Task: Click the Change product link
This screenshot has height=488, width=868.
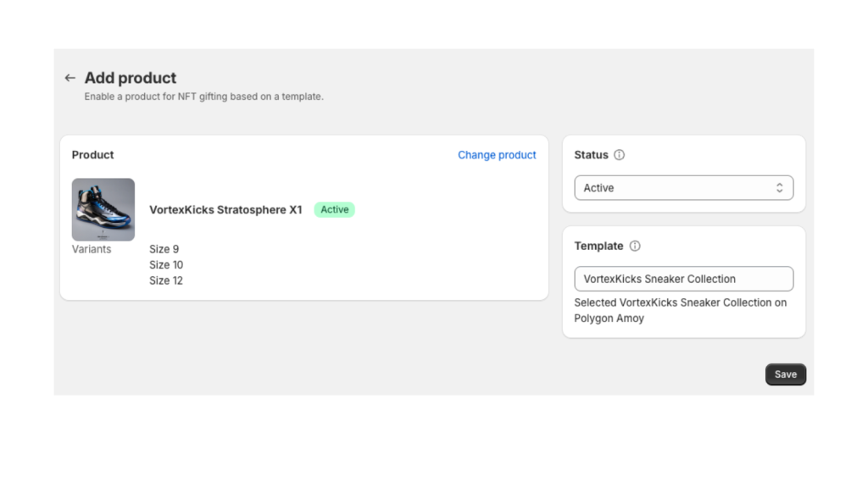Action: [497, 155]
